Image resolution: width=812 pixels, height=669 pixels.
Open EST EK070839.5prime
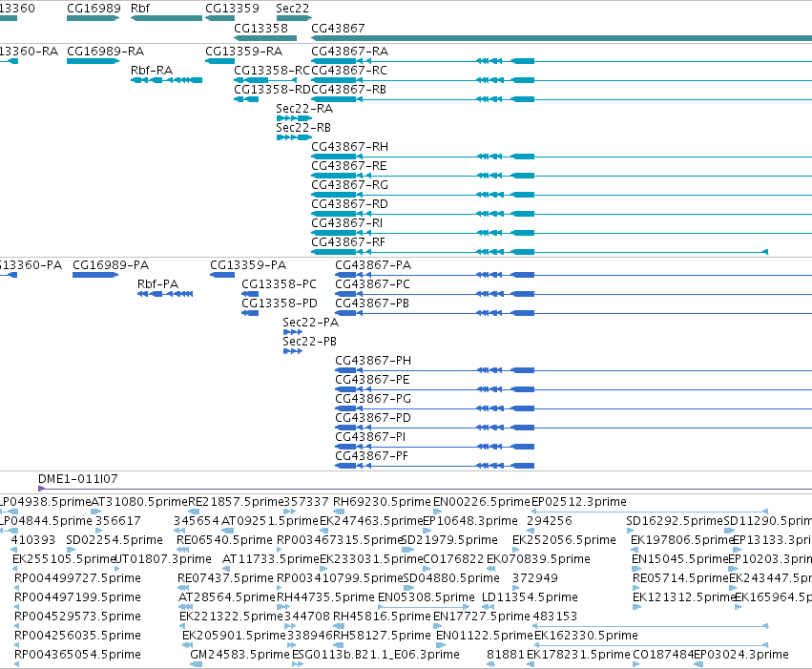538,559
